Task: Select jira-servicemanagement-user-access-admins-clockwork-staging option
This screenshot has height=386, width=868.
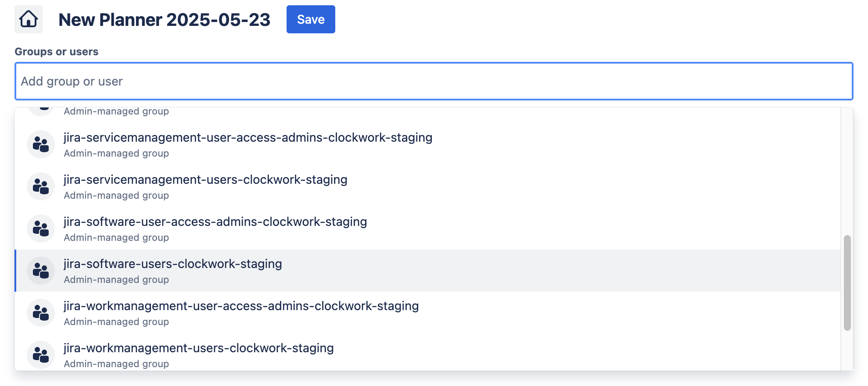Action: pyautogui.click(x=248, y=138)
